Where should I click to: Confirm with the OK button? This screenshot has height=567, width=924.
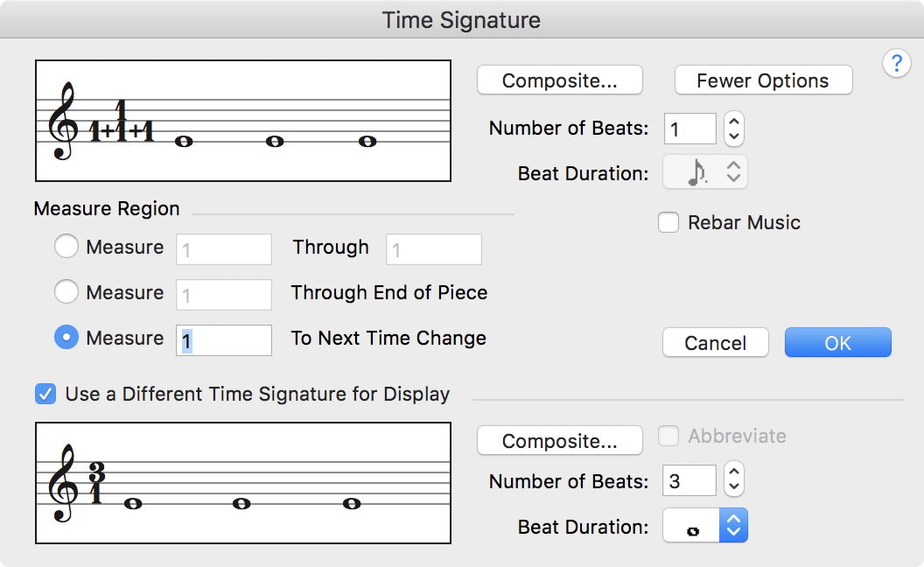point(837,342)
